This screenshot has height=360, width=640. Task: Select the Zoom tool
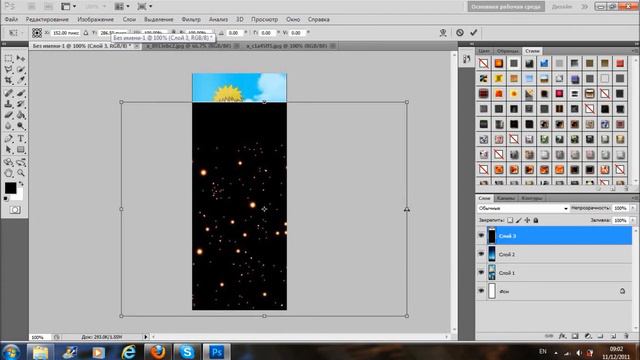tap(21, 173)
